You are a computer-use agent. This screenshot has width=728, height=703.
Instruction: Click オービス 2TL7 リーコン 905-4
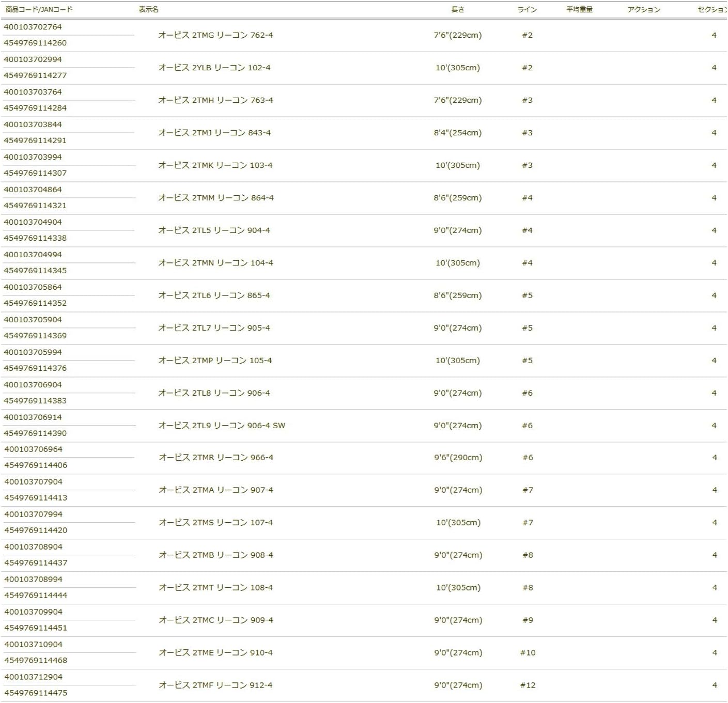214,328
